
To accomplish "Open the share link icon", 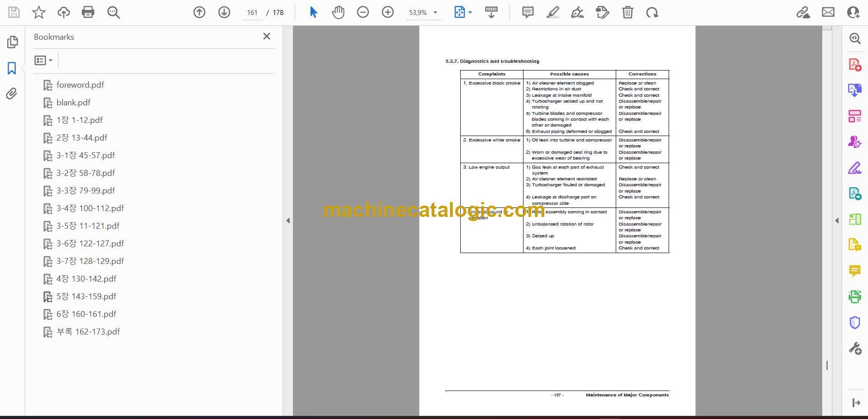I will tap(803, 12).
